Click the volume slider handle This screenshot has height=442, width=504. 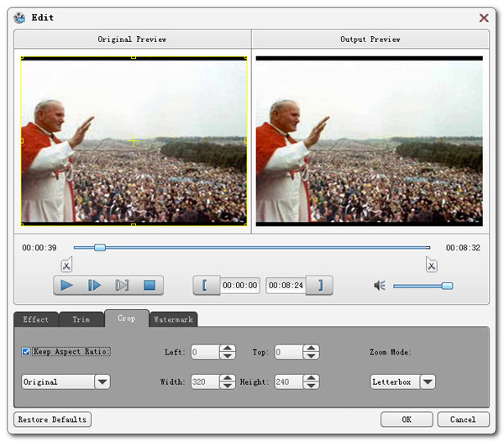pos(447,286)
